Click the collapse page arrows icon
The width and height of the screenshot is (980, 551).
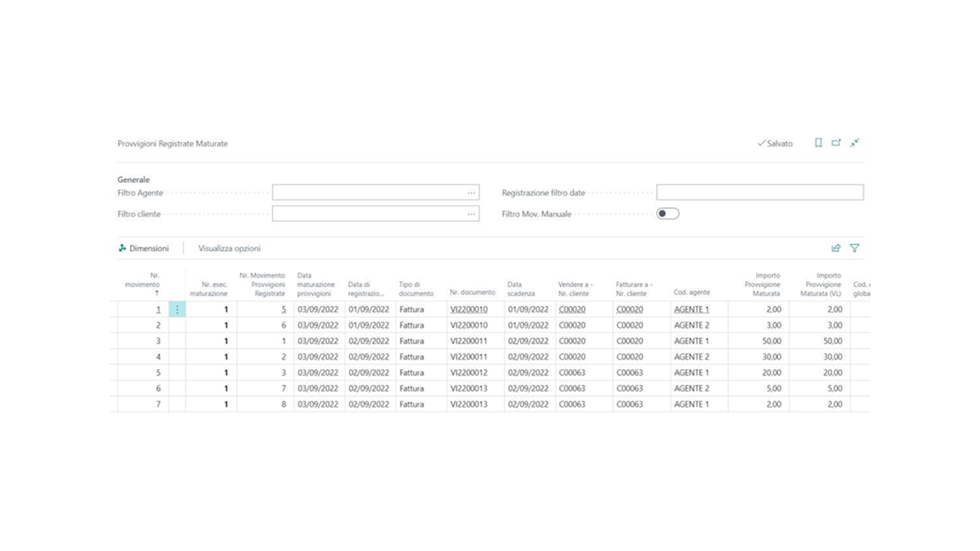[x=854, y=143]
